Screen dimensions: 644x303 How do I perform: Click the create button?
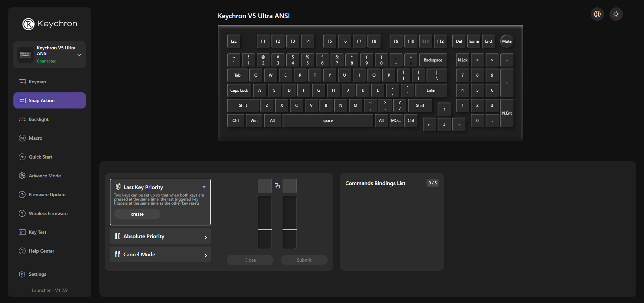point(137,214)
